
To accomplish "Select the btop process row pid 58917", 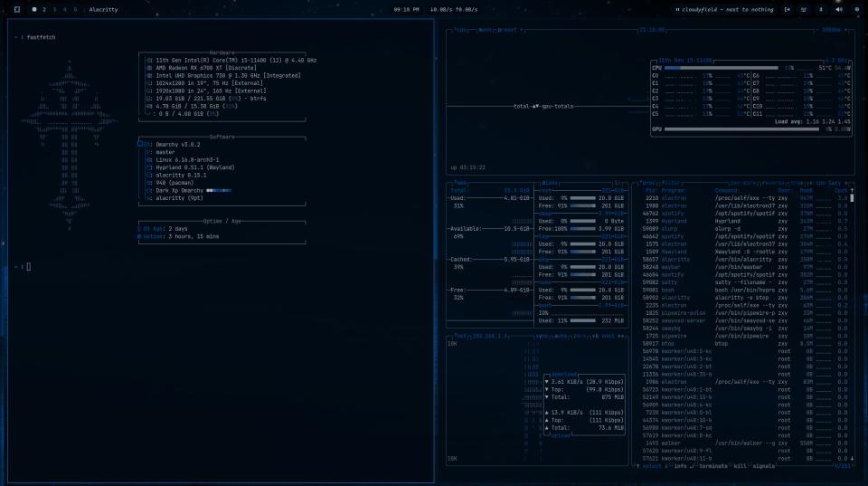I will tap(744, 344).
